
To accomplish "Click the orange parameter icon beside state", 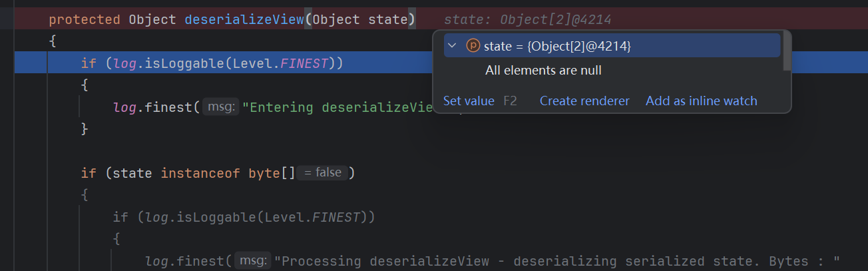I will click(473, 46).
